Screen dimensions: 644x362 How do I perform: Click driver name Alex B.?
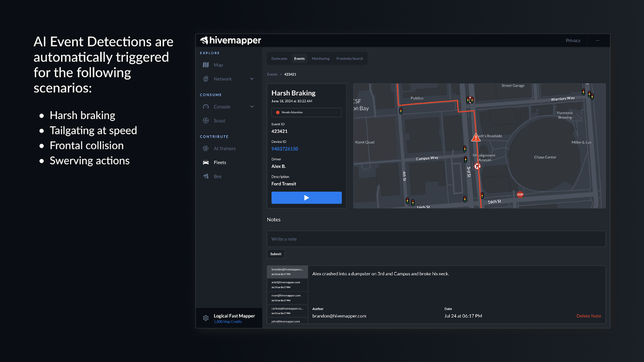(x=279, y=167)
